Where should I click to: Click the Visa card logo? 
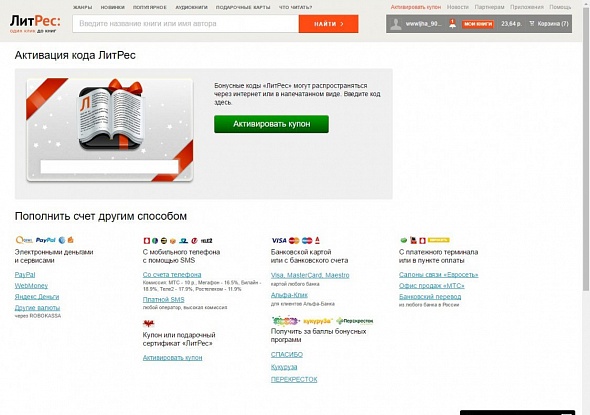coord(279,240)
